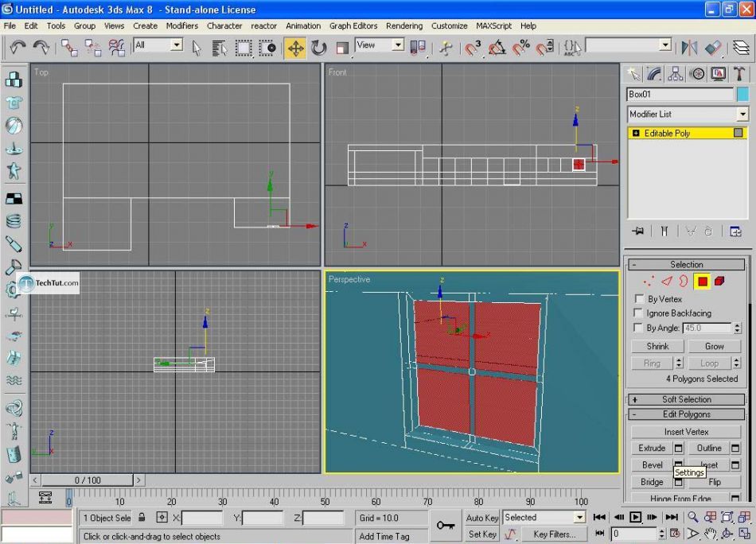Click the 0 / 100 time slider
756x544 pixels.
click(x=88, y=480)
